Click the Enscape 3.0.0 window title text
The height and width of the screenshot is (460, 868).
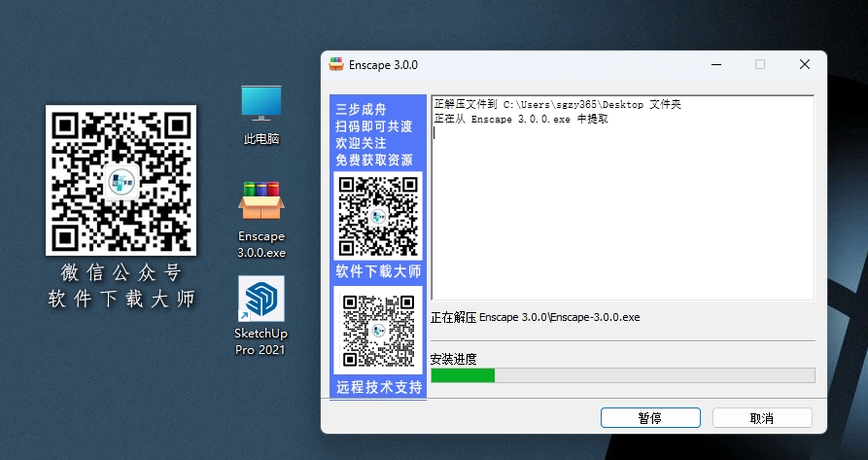[x=383, y=65]
